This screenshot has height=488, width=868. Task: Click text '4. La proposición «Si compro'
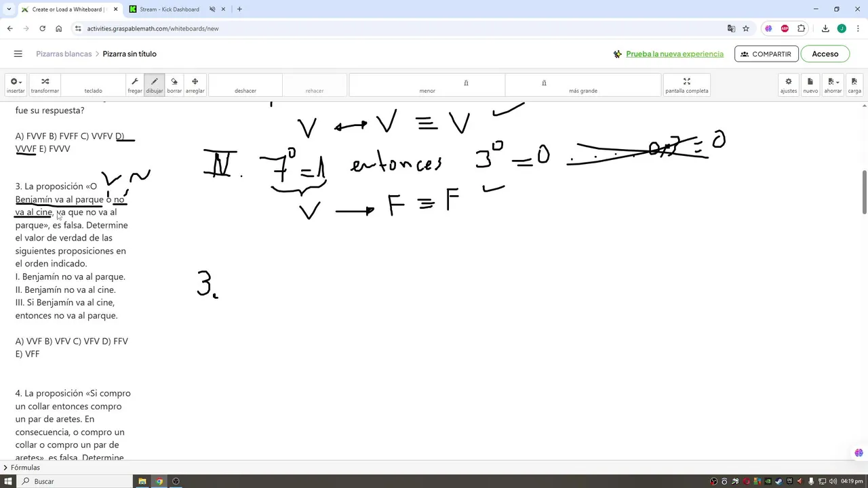click(x=73, y=393)
